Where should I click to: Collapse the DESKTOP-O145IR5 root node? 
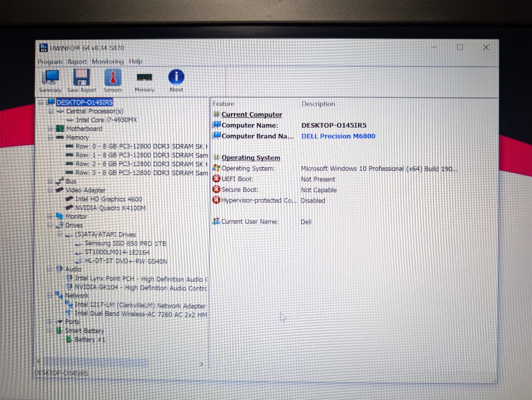point(41,102)
